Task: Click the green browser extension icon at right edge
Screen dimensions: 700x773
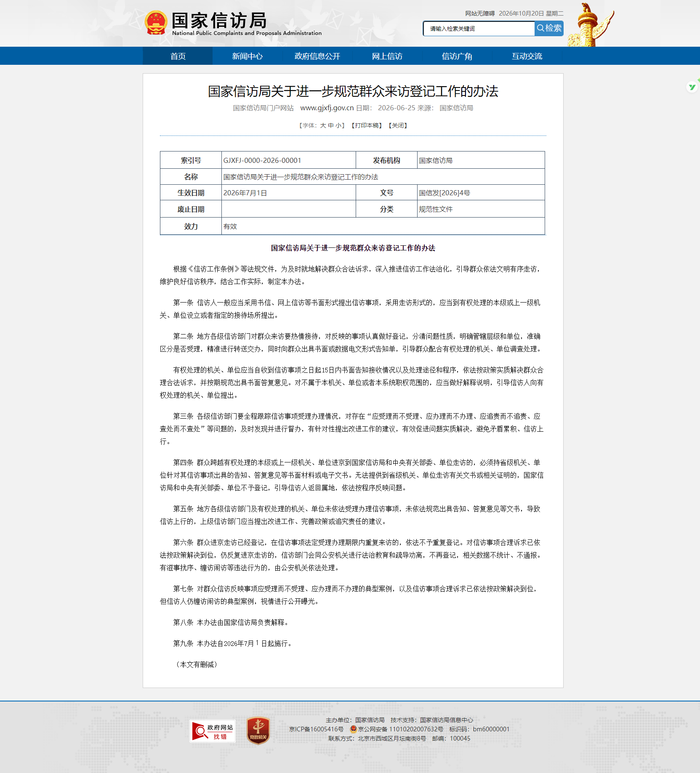Action: tap(692, 87)
